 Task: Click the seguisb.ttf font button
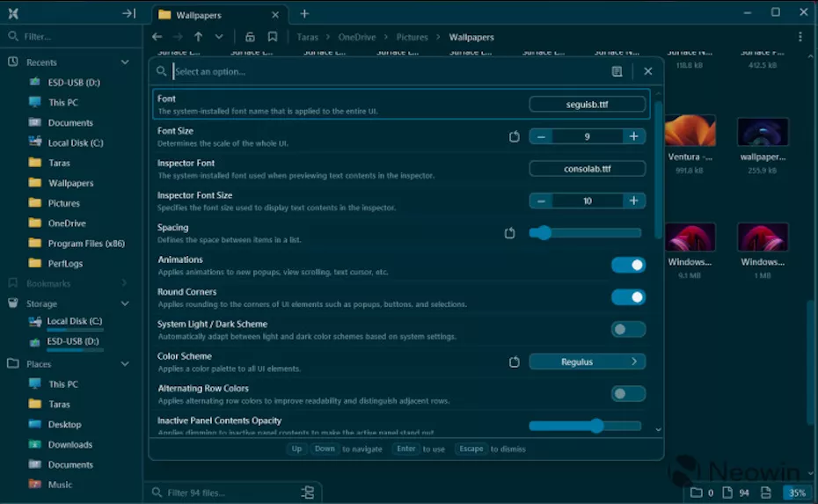tap(587, 104)
